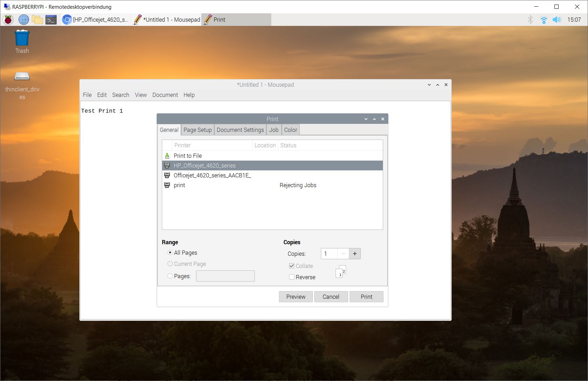Screen dimensions: 588x381
Task: Click the Bluetooth icon in system tray
Action: (530, 20)
